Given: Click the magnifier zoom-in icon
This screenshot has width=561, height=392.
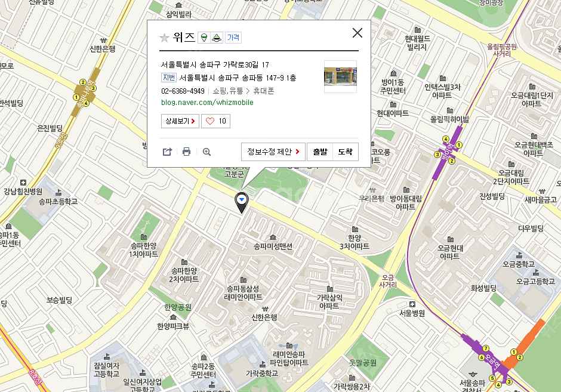Looking at the screenshot, I should 206,152.
